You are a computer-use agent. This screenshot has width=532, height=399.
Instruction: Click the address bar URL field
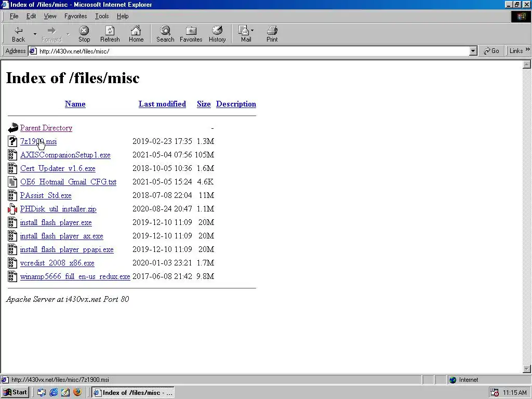click(253, 51)
